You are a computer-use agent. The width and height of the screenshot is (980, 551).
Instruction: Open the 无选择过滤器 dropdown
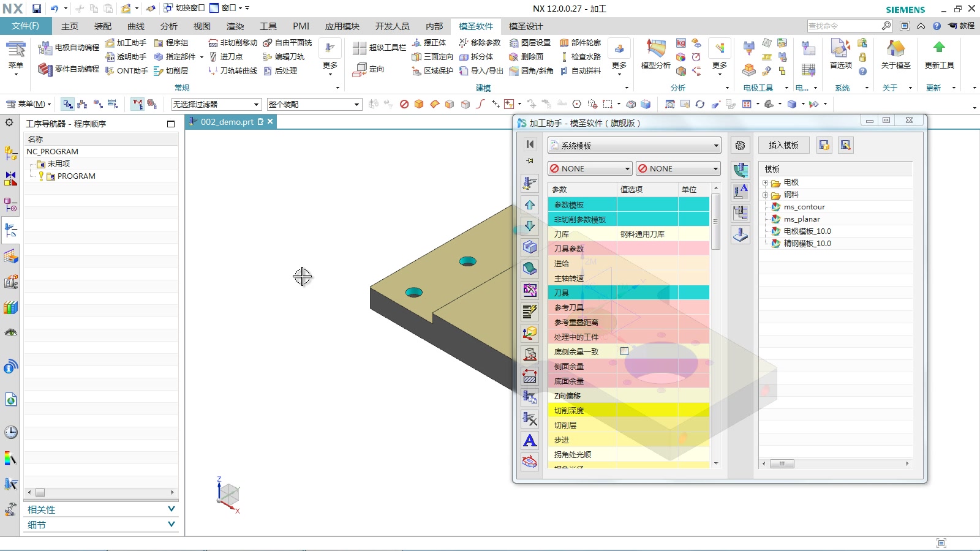[216, 105]
